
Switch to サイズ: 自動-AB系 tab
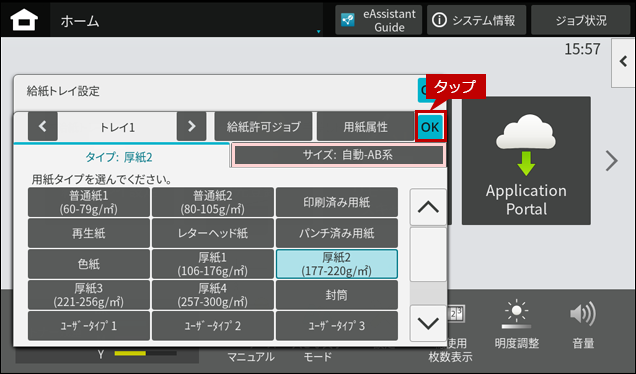tap(339, 155)
